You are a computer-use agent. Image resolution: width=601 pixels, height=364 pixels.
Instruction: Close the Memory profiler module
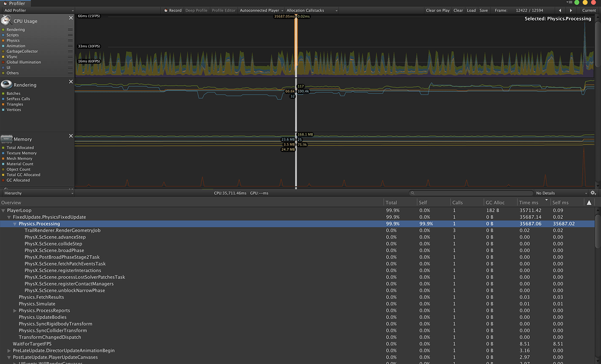click(x=70, y=135)
